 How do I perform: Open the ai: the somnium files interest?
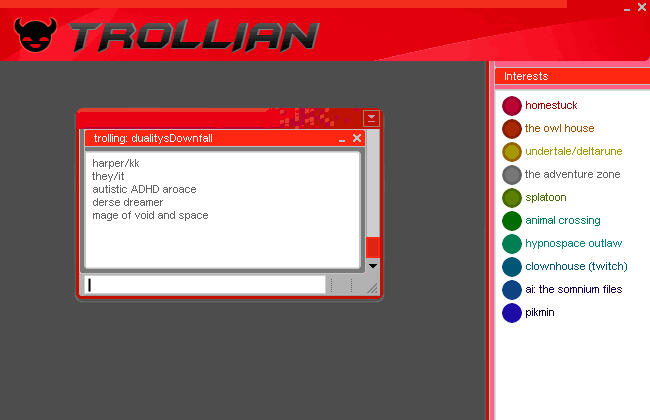(x=574, y=289)
